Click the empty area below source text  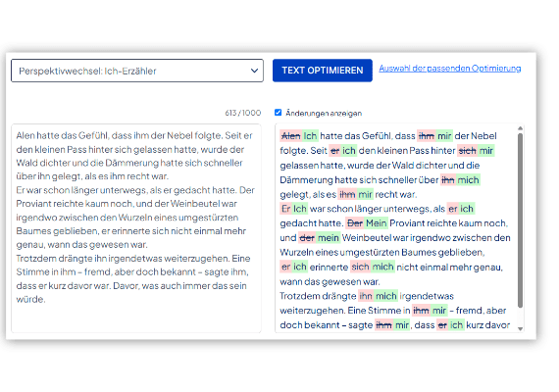(136, 318)
